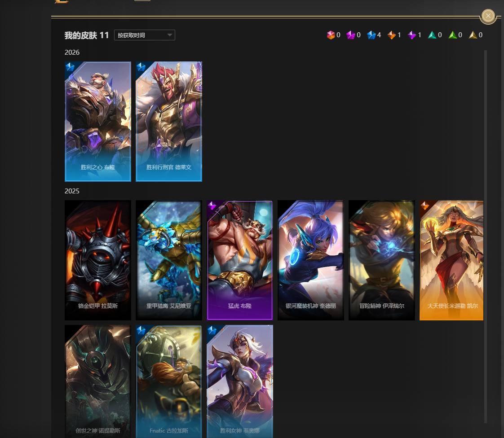Click the magenta pentagon gem counter icon

click(x=350, y=35)
